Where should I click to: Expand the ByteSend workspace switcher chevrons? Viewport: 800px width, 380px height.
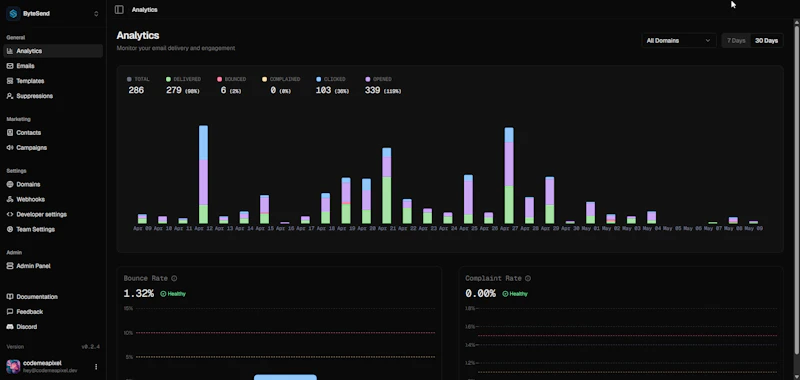pyautogui.click(x=96, y=14)
